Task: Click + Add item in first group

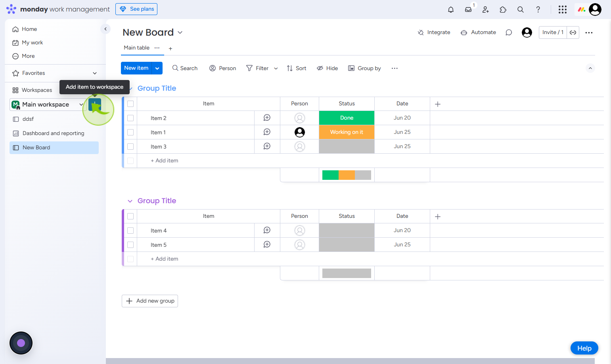Action: pyautogui.click(x=165, y=161)
